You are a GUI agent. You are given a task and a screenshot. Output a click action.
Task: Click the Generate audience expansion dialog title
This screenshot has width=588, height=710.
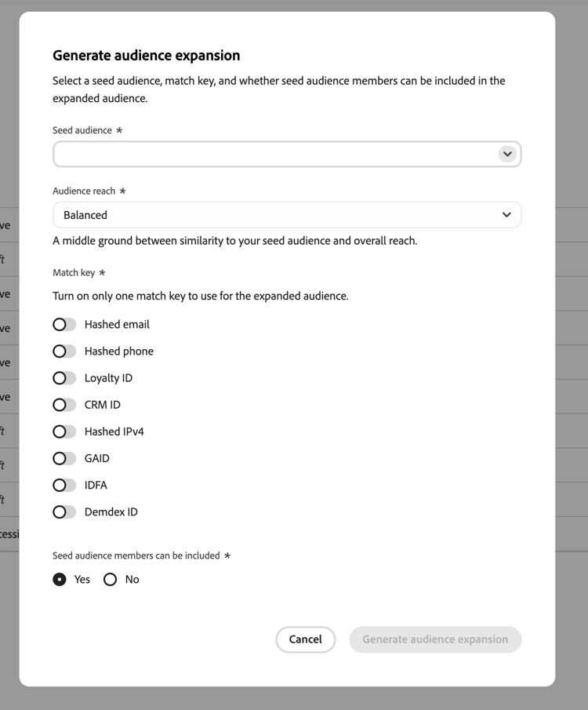[146, 55]
